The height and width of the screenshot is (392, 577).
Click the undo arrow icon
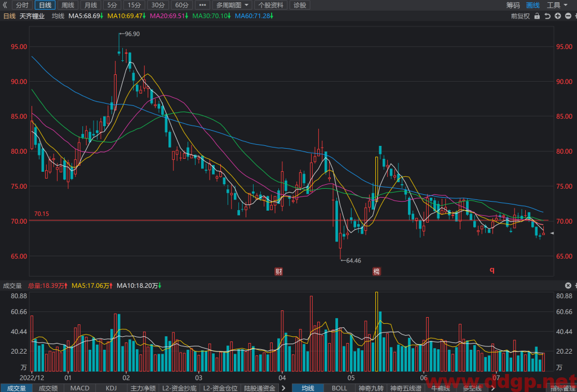click(547, 16)
